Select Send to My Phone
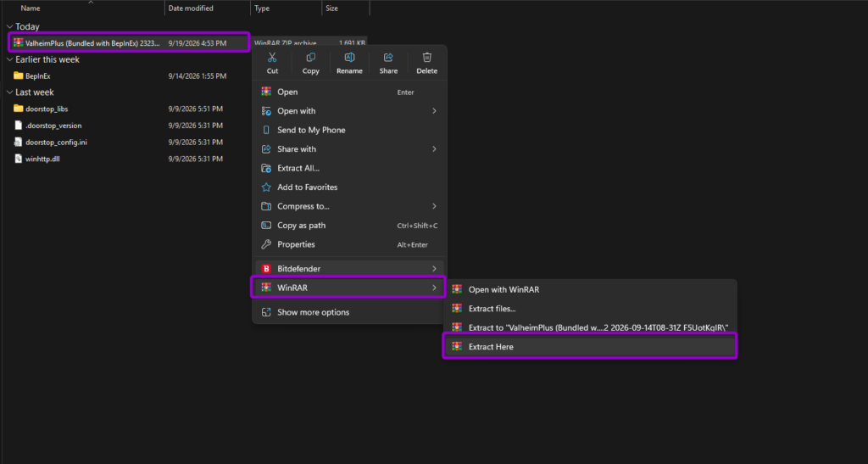The width and height of the screenshot is (868, 464). tap(349, 130)
